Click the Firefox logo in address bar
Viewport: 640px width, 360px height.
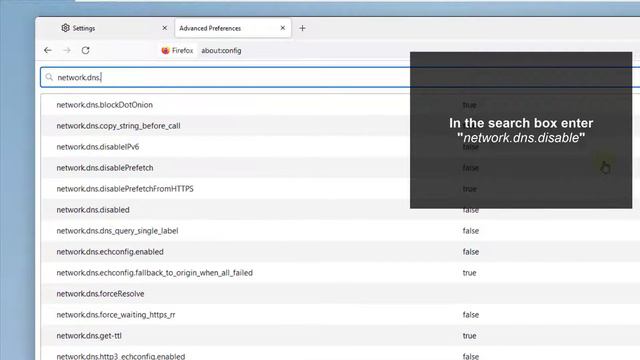[165, 51]
